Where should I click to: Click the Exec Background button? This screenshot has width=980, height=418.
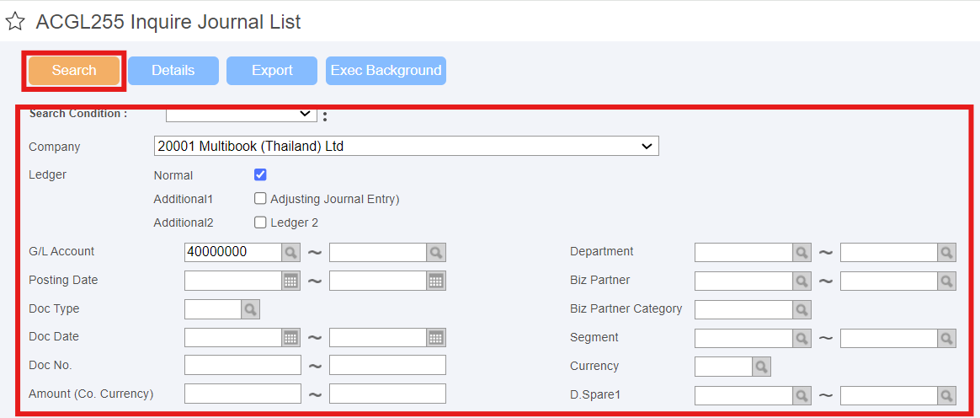click(x=386, y=70)
